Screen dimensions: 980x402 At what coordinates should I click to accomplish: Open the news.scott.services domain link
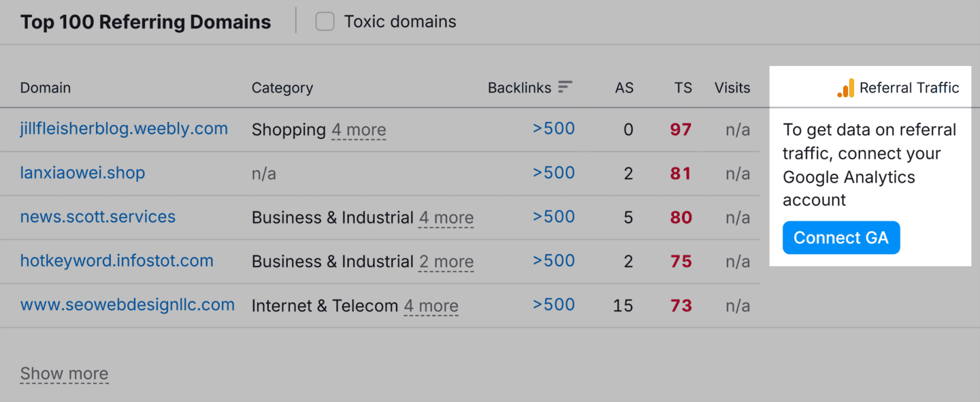tap(97, 217)
